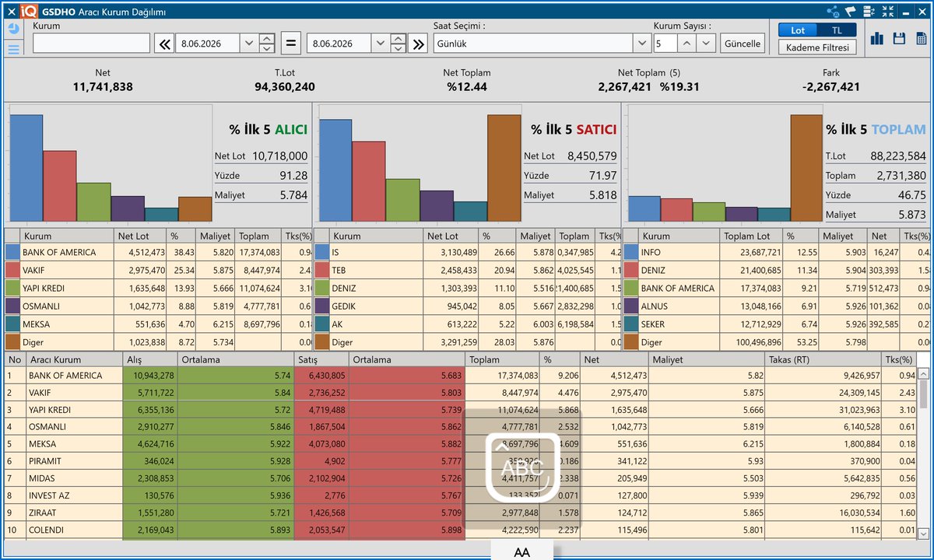934x560 pixels.
Task: Sort bottom table by Takas (RT) header
Action: [823, 359]
